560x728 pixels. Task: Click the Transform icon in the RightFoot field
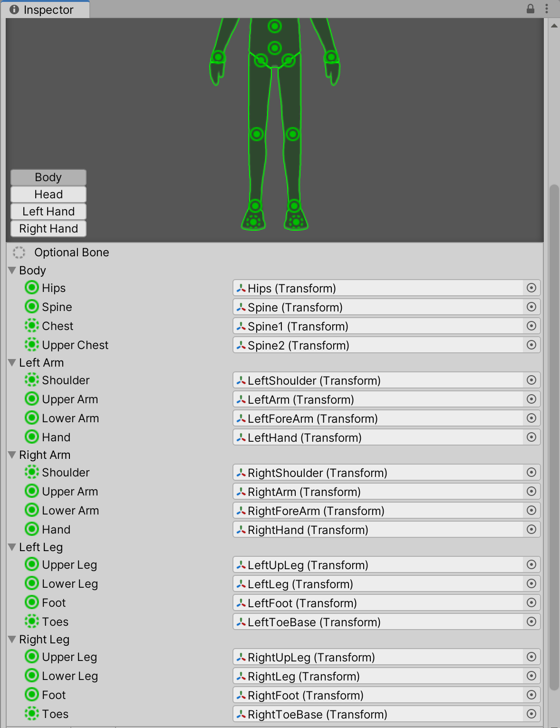coord(241,695)
